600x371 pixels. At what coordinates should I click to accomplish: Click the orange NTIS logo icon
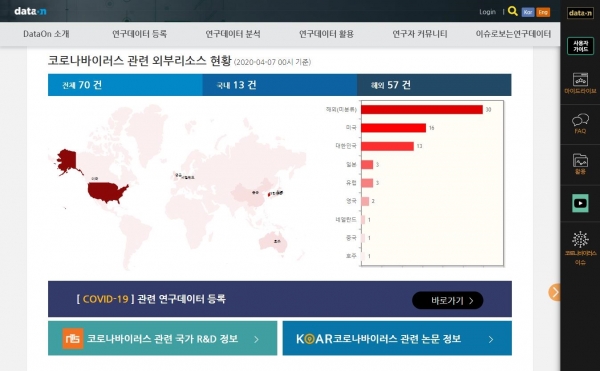[x=73, y=338]
